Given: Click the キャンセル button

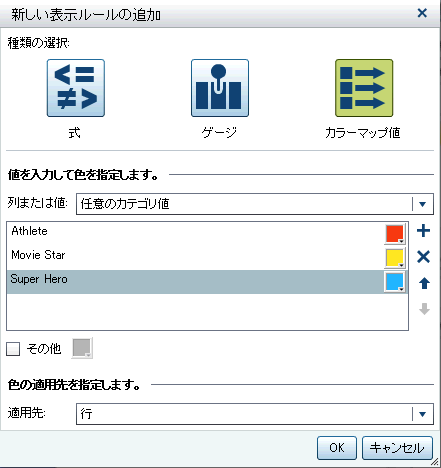Looking at the screenshot, I should click(x=397, y=448).
